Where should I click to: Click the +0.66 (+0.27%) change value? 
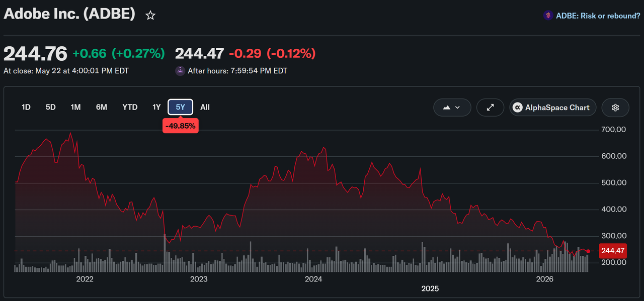click(119, 53)
